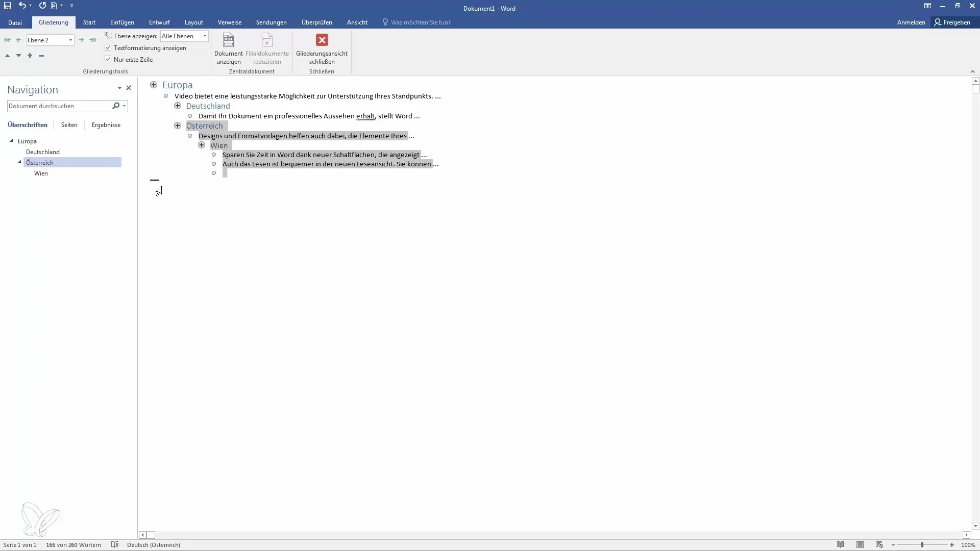Toggle the Textformatierung anzeigen checkbox

[108, 47]
